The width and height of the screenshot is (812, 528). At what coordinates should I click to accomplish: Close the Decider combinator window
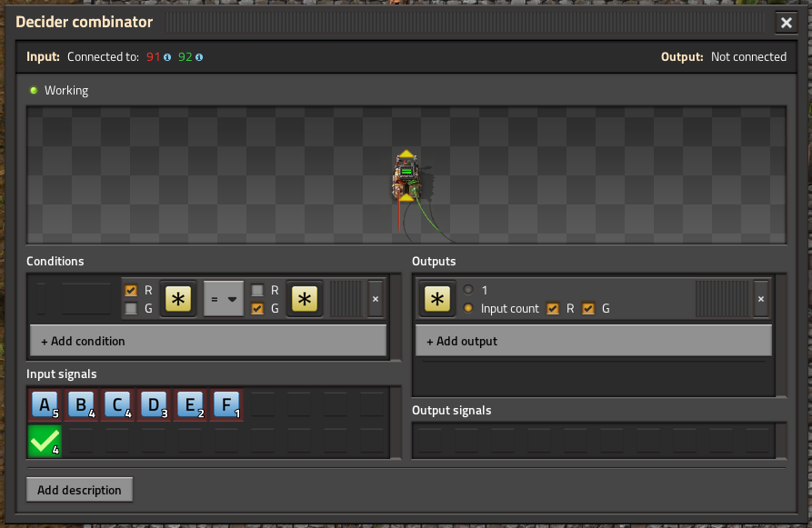(787, 23)
